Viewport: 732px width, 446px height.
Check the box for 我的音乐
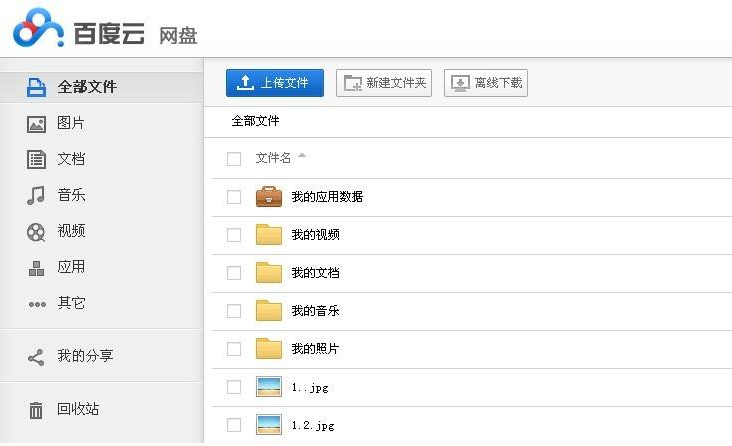(234, 311)
